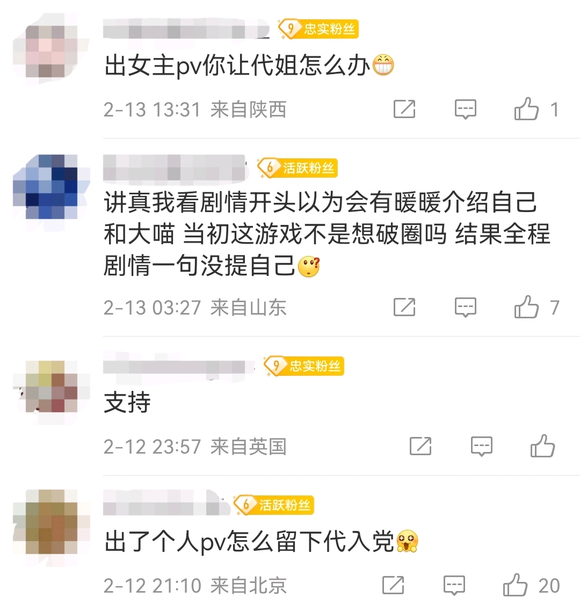This screenshot has height=598, width=580.
Task: Tap the 活跃粉丝 badge on 山东 comment
Action: pyautogui.click(x=297, y=168)
